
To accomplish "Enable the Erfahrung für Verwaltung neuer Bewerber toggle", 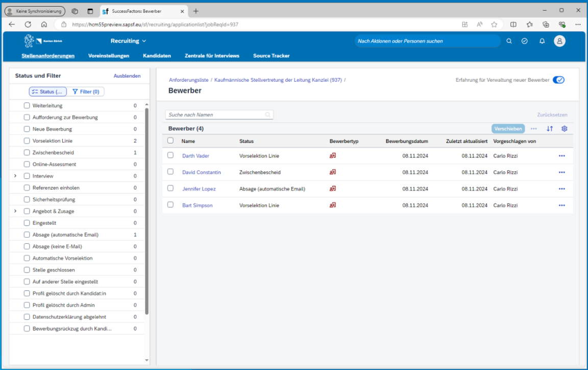I will pyautogui.click(x=558, y=80).
